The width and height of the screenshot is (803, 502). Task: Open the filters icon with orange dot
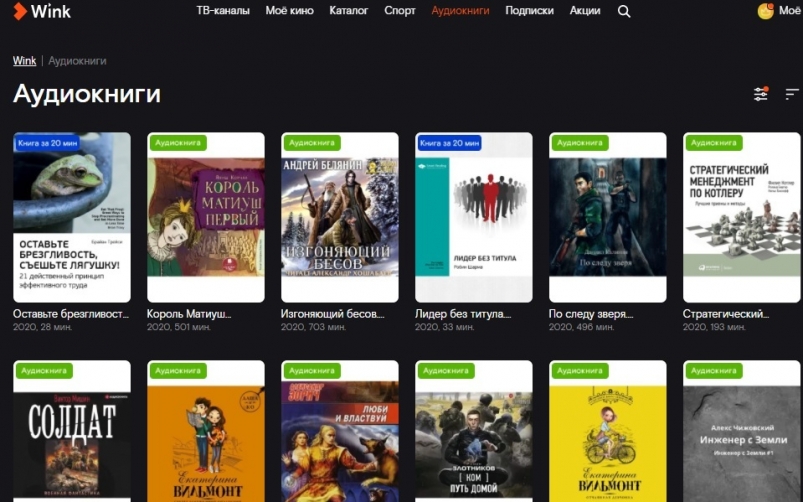click(x=761, y=94)
